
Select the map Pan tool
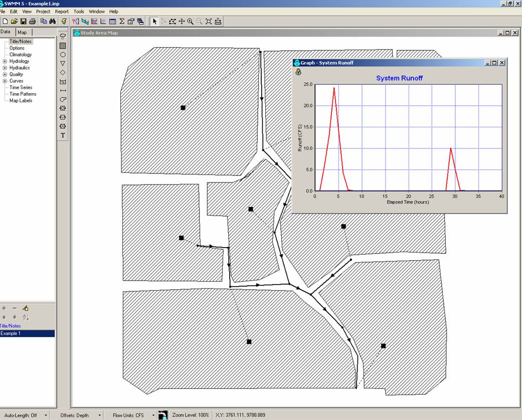[x=182, y=21]
